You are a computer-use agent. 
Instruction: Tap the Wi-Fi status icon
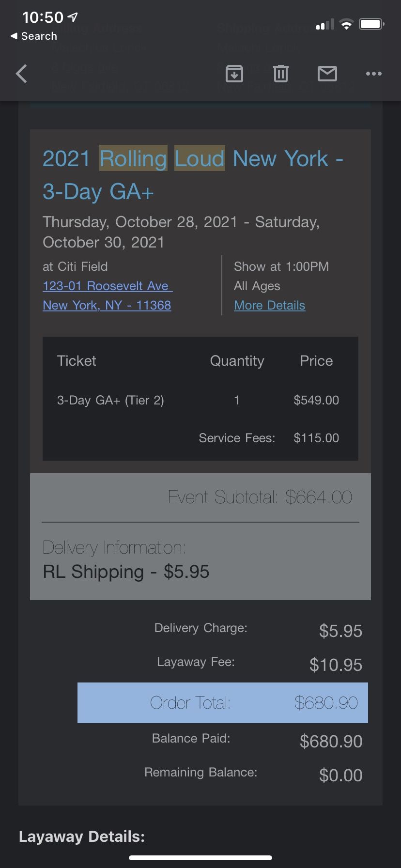coord(346,24)
